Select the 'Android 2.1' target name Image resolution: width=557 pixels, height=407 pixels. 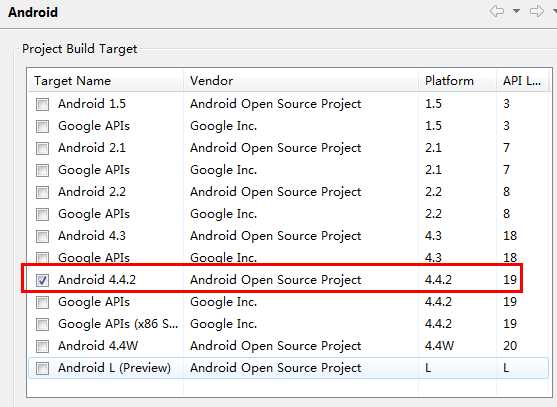click(92, 148)
